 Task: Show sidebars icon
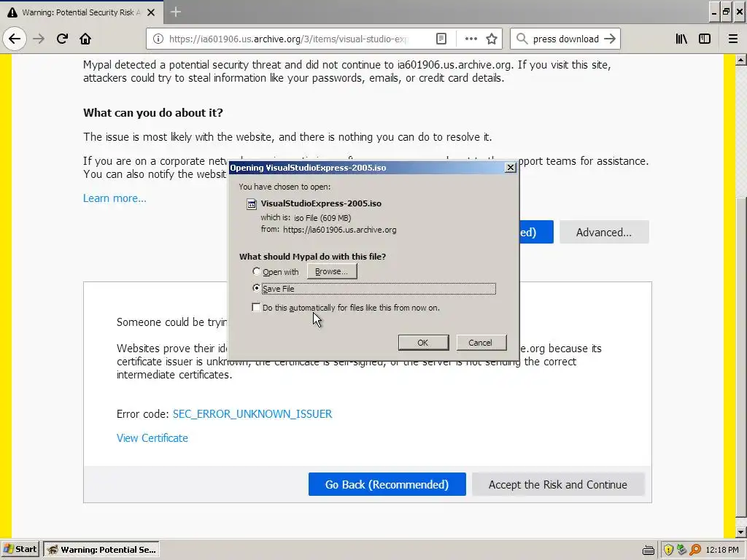click(705, 39)
